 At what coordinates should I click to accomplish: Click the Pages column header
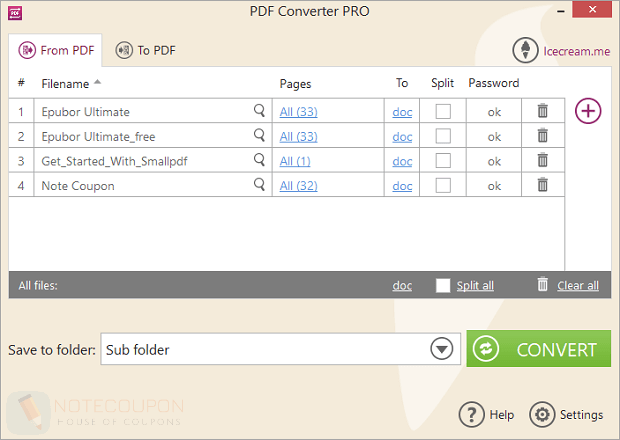click(295, 84)
